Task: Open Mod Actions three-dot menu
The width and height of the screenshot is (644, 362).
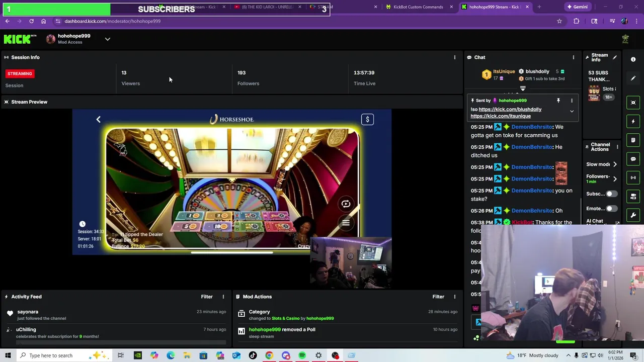Action: (x=454, y=297)
